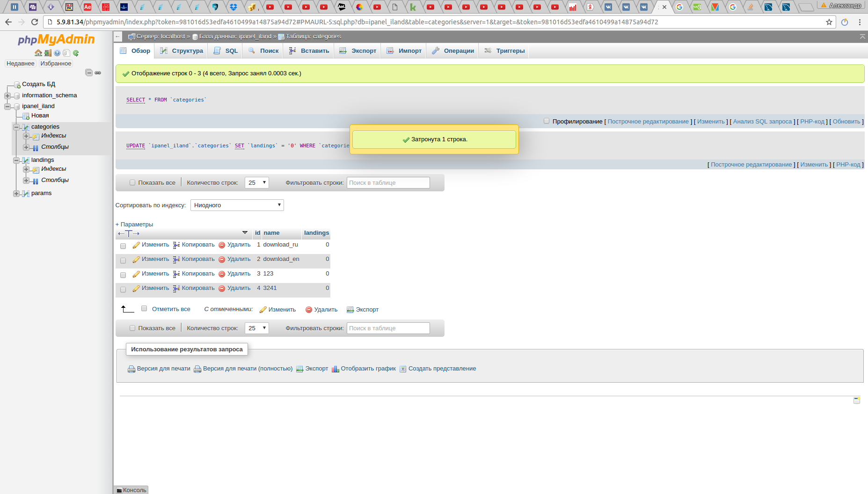Screen dimensions: 868x494
Task: Click copy icon in download_en row
Action: [x=176, y=260]
